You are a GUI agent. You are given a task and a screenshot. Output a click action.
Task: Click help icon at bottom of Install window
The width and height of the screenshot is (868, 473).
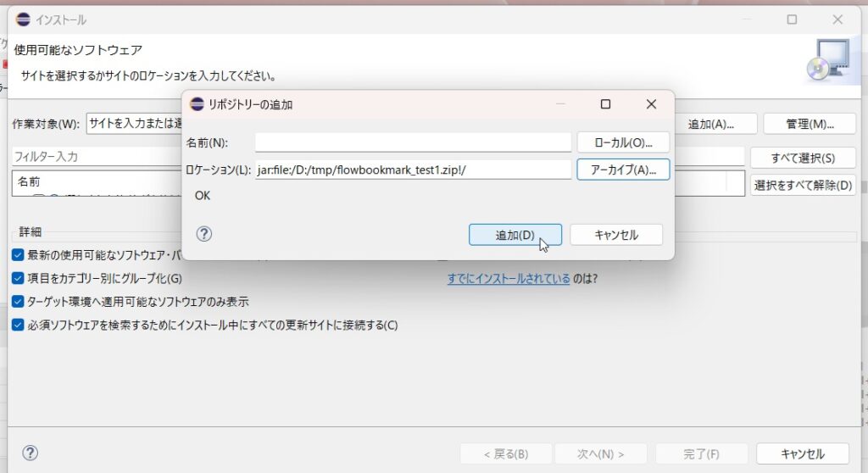pos(30,453)
